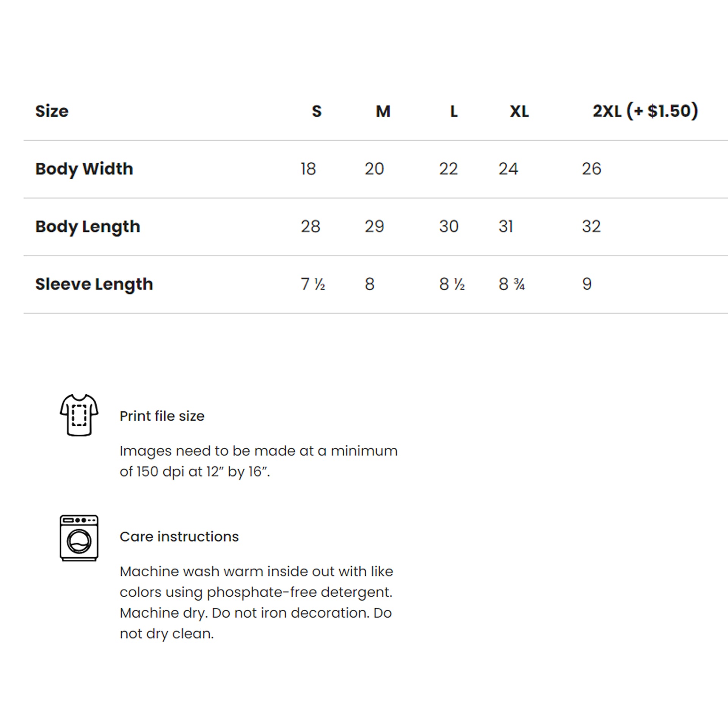Viewport: 728px width, 728px height.
Task: Click the XL size header
Action: pos(519,111)
